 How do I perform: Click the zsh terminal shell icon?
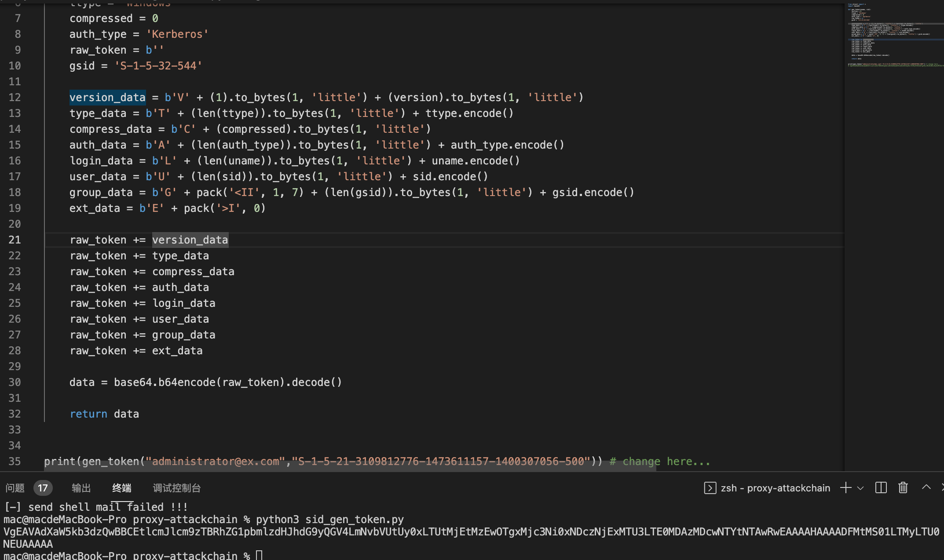[710, 488]
